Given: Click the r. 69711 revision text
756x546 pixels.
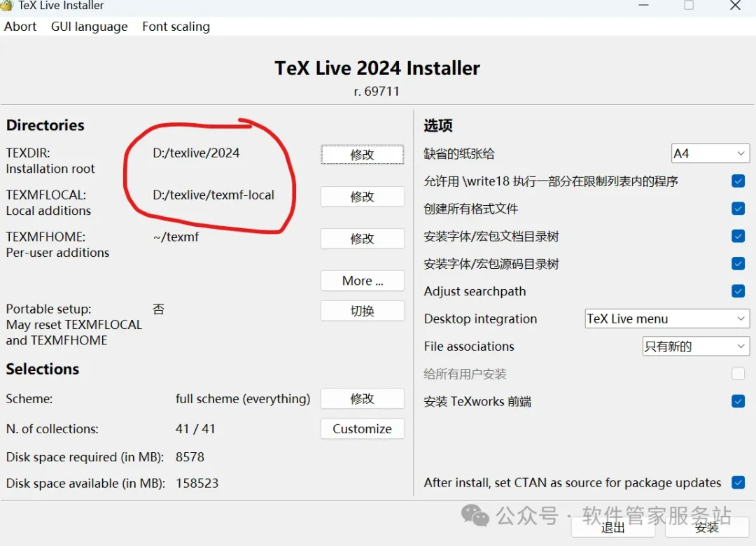Looking at the screenshot, I should [x=377, y=91].
